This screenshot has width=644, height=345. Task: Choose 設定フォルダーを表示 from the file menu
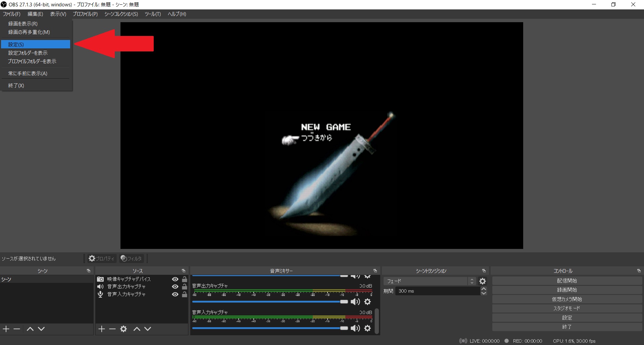[x=36, y=53]
